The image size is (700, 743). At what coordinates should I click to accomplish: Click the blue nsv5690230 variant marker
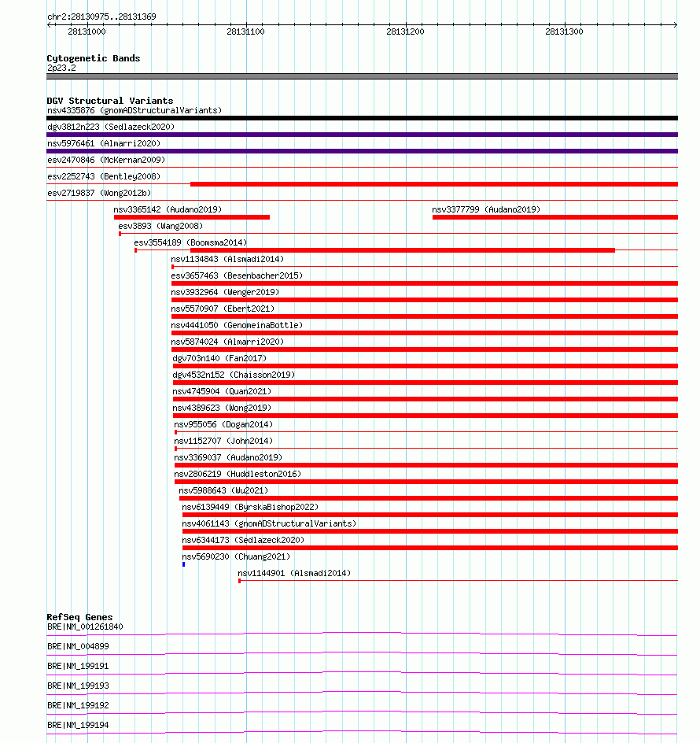pyautogui.click(x=184, y=564)
